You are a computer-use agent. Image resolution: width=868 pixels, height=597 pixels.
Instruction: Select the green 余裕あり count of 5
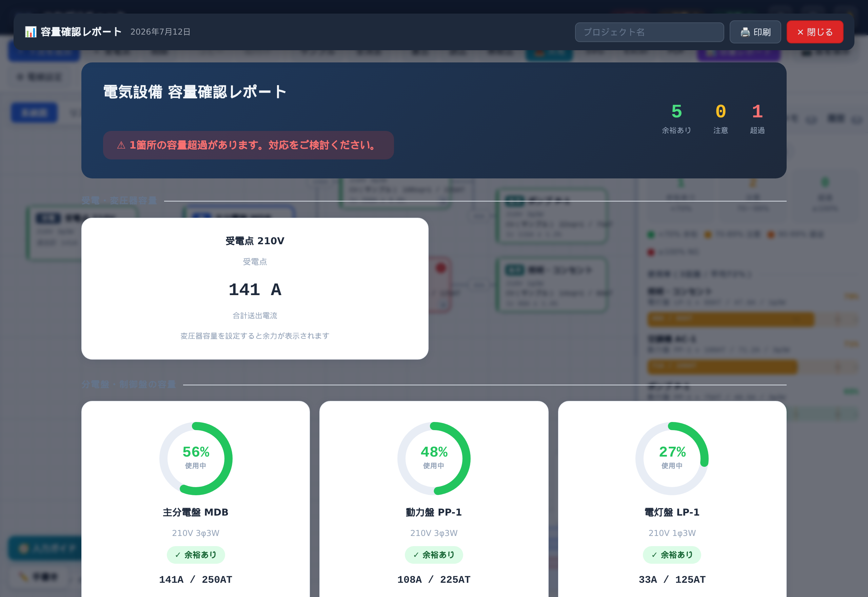point(676,112)
